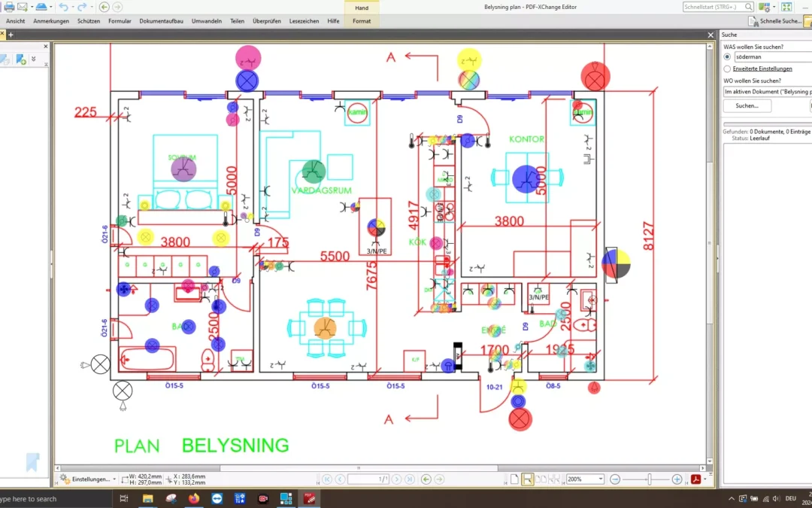Click the Undo arrow icon
812x508 pixels.
(x=62, y=7)
